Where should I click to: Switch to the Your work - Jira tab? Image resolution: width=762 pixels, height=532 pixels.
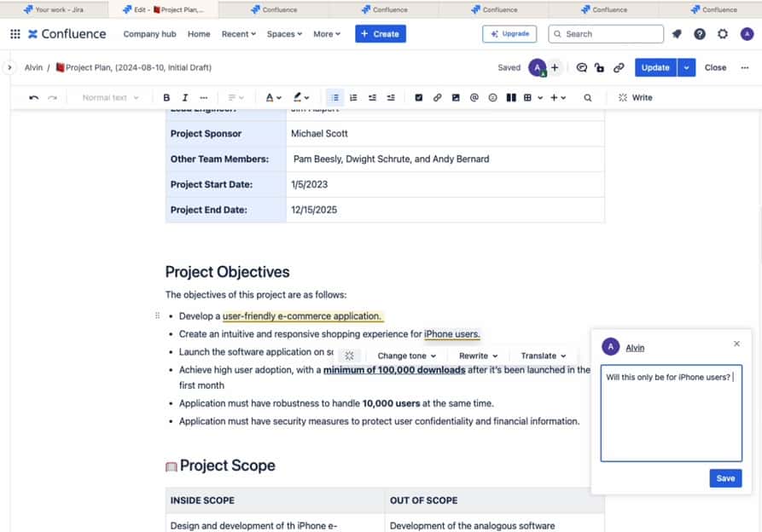(54, 9)
